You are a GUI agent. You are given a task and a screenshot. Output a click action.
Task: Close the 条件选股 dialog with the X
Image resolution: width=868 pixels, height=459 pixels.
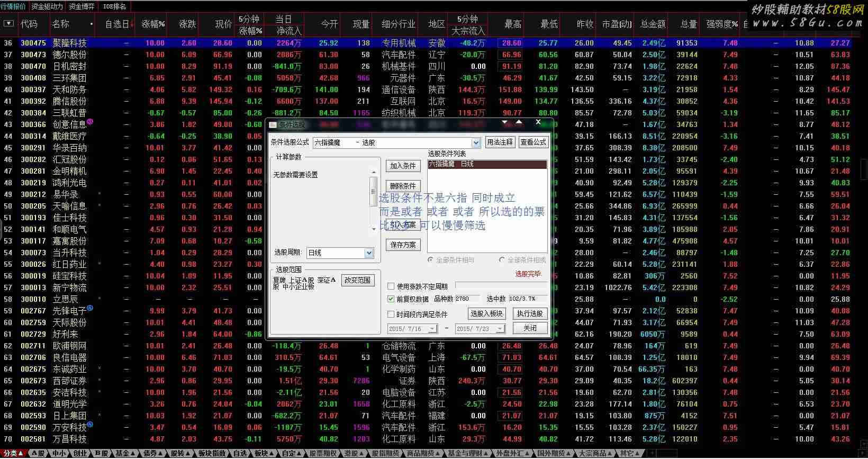tap(538, 122)
